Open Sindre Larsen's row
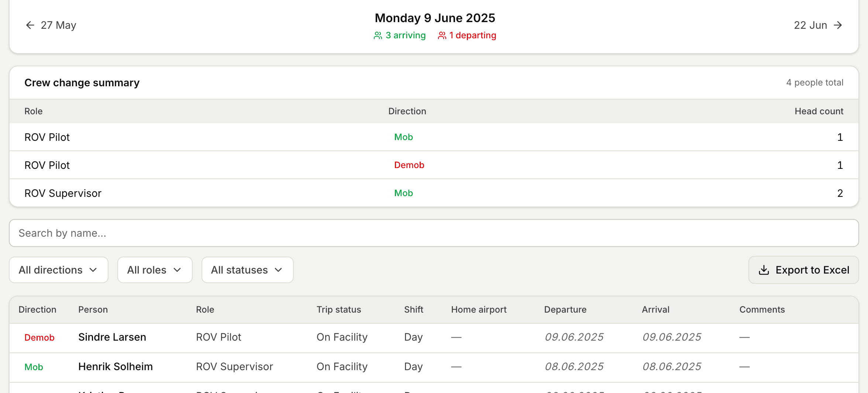Image resolution: width=868 pixels, height=393 pixels. pos(434,338)
